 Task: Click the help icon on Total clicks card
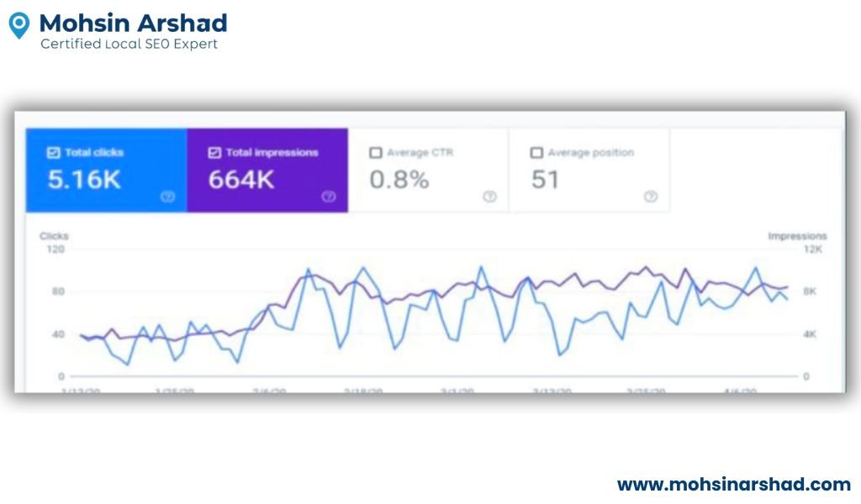pos(167,197)
